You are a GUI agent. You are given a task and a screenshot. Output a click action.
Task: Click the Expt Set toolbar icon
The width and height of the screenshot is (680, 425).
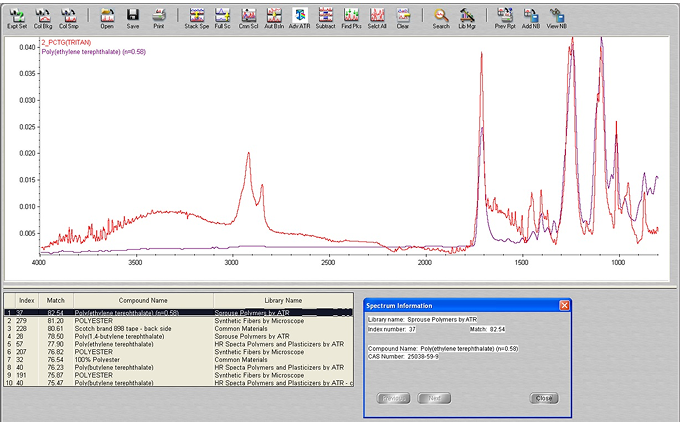(17, 17)
